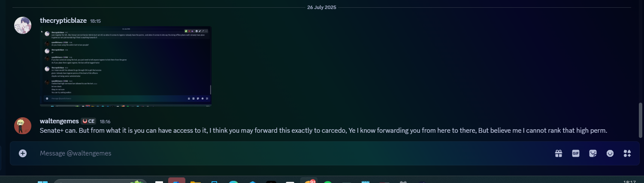Open the sticker picker

[x=593, y=153]
